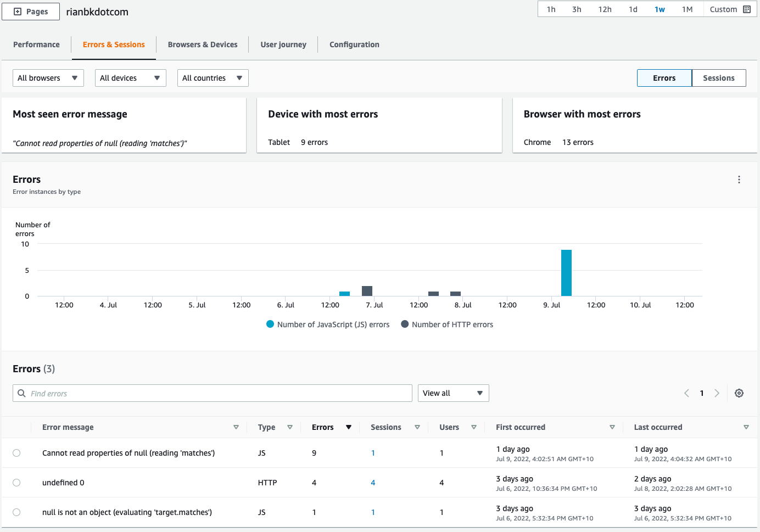This screenshot has height=532, width=760.
Task: Open sessions link for 'undefined 0' error
Action: click(373, 483)
